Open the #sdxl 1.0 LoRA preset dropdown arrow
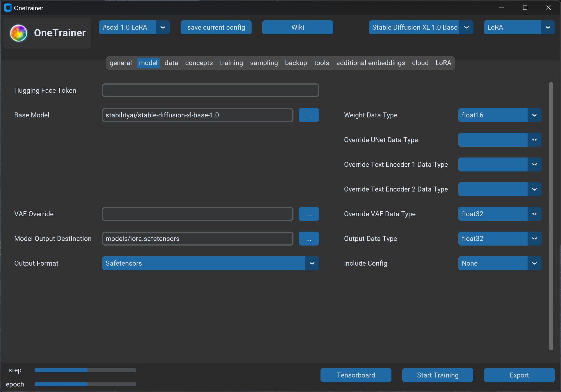The width and height of the screenshot is (561, 392). [163, 27]
